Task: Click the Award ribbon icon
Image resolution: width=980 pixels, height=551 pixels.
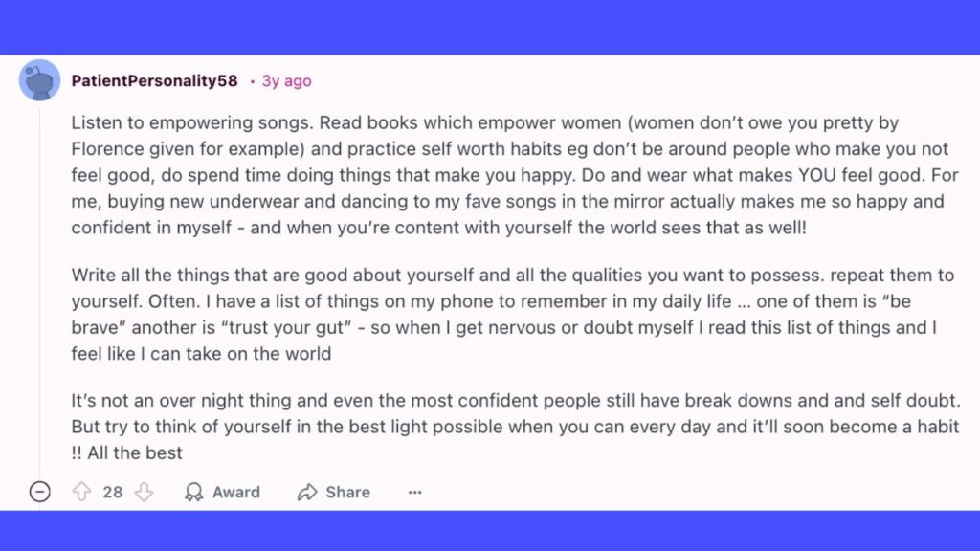Action: 194,492
